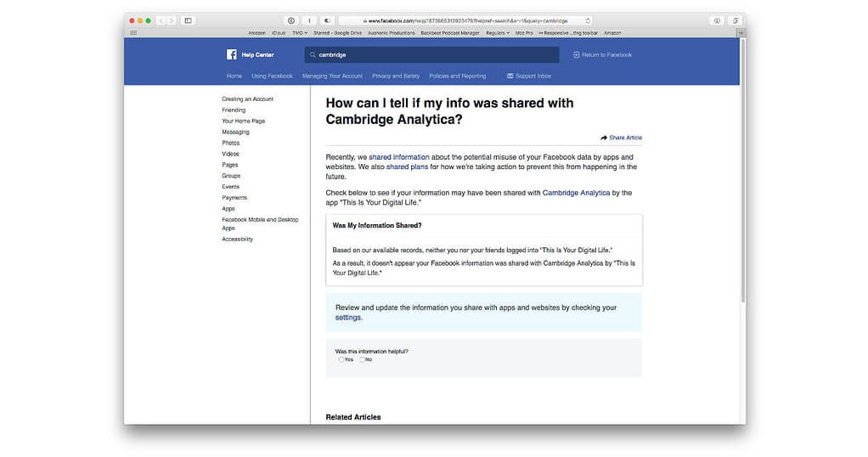Open the show tabs overview icon
Viewport: 868px width, 457px height.
click(x=736, y=20)
